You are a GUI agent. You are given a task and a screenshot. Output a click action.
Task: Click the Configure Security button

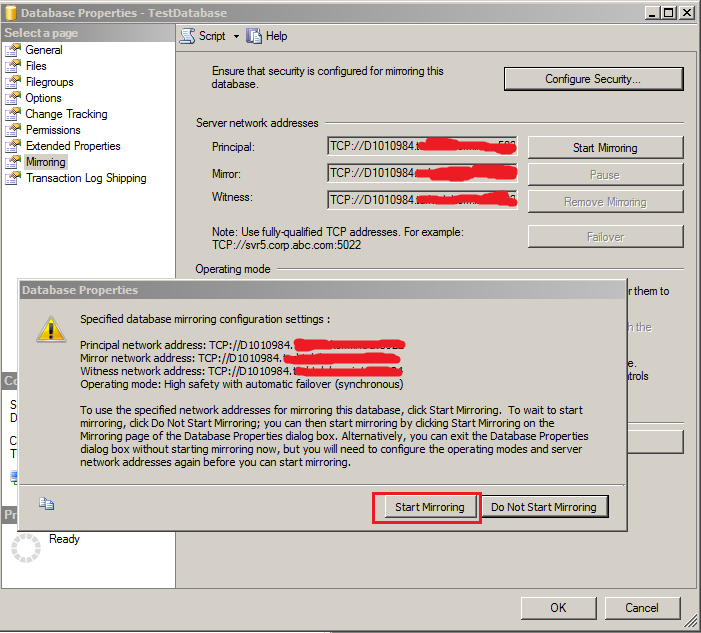[592, 79]
